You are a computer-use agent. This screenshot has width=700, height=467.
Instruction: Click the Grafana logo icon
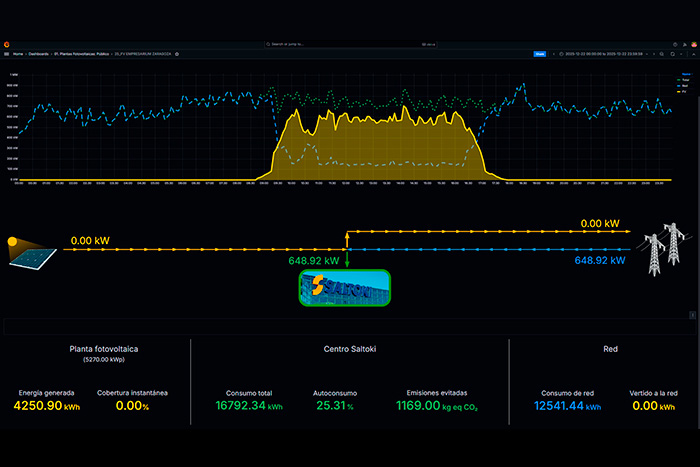(x=8, y=44)
